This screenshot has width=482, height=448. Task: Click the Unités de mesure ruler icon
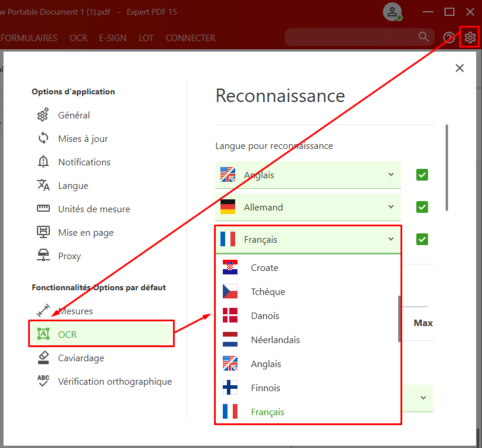(x=43, y=209)
